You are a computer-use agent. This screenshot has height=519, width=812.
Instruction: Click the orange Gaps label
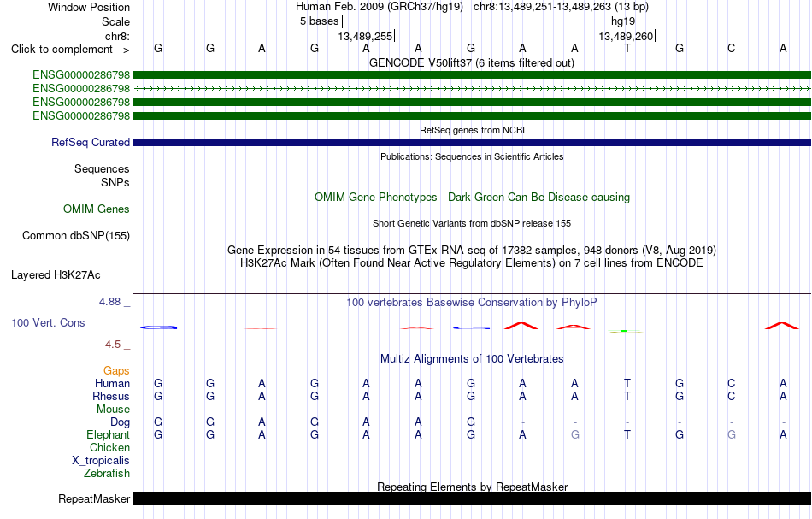[116, 370]
